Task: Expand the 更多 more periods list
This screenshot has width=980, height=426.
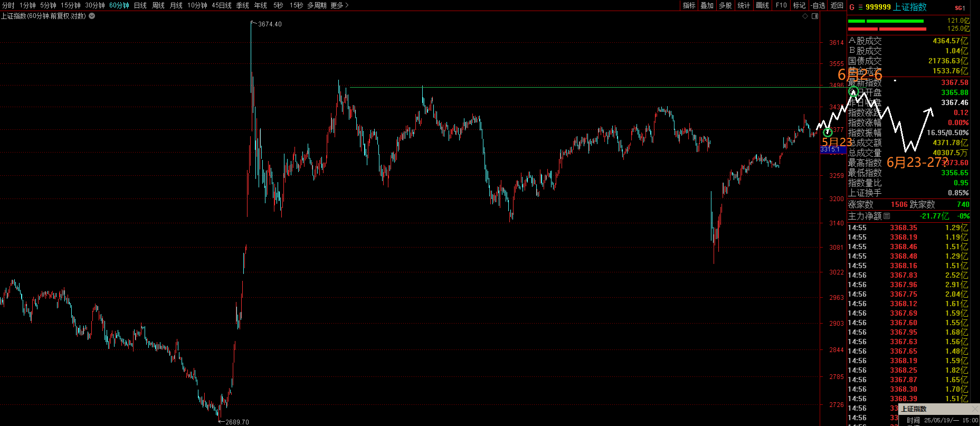Action: tap(339, 5)
